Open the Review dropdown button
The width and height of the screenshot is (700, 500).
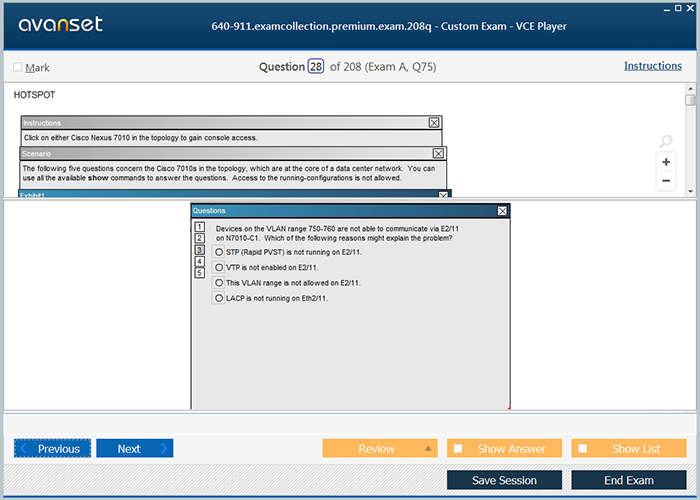(380, 448)
